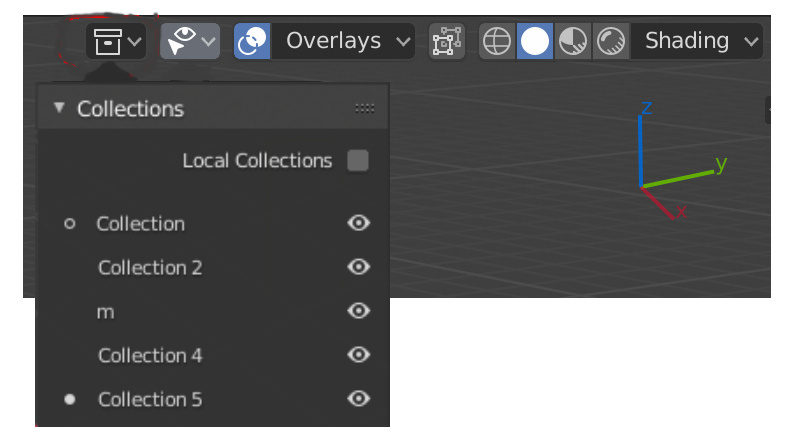The image size is (797, 443).
Task: Toggle the show Overlays icon button
Action: coord(252,41)
